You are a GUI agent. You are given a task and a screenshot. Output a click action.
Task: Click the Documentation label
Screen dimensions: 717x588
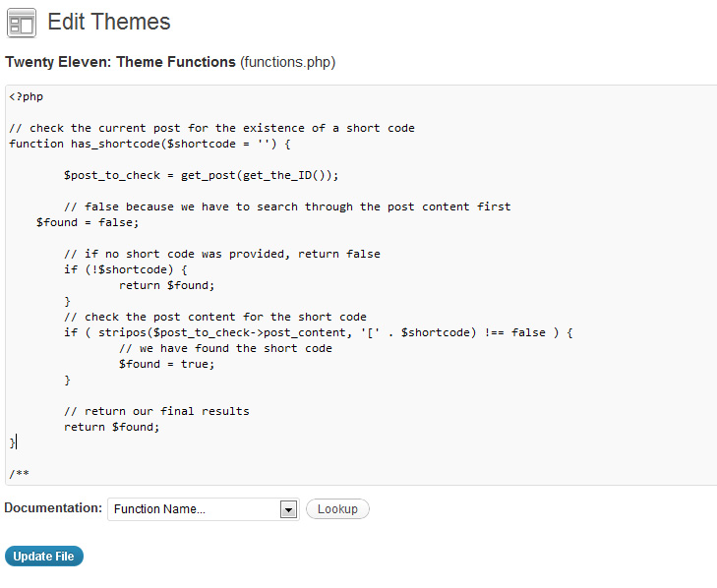click(53, 508)
